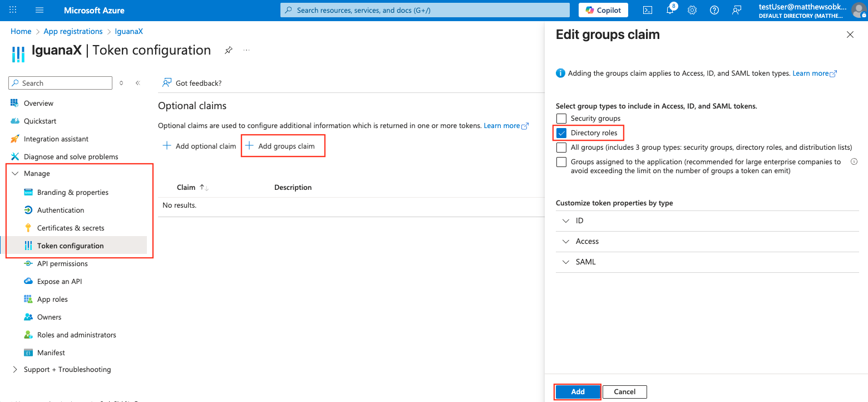Click Add groups claim
This screenshot has height=402, width=868.
click(x=282, y=146)
